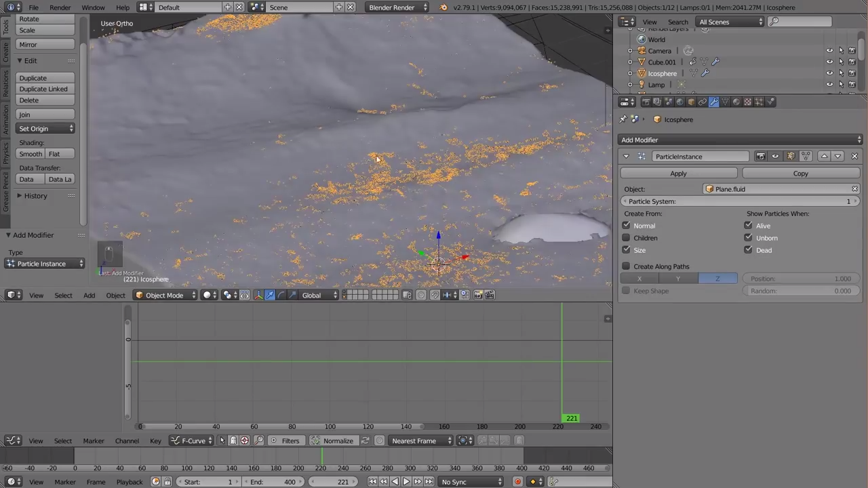Open the Object constraints (chain link) tab
Viewport: 868px width, 488px height.
(703, 102)
